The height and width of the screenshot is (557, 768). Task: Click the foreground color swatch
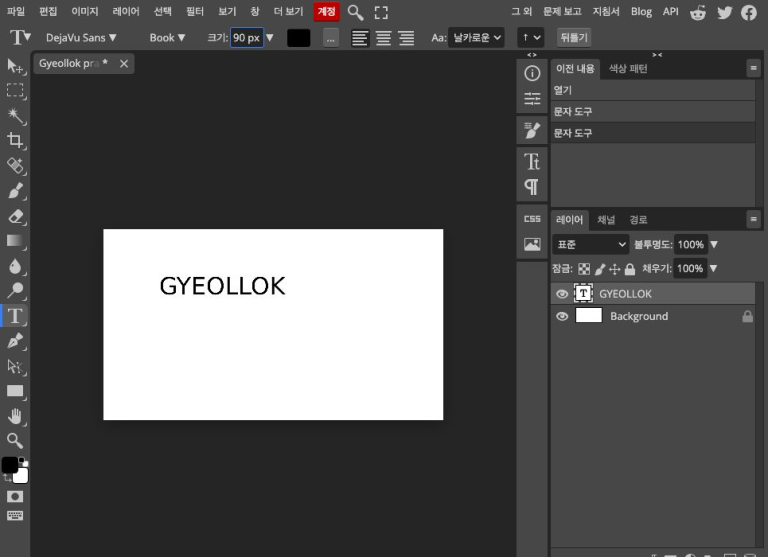click(9, 465)
